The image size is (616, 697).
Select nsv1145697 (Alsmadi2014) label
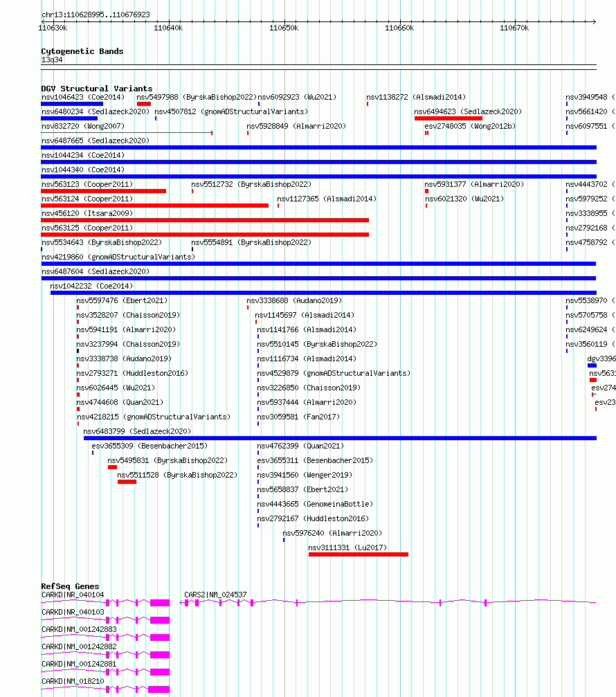click(305, 315)
